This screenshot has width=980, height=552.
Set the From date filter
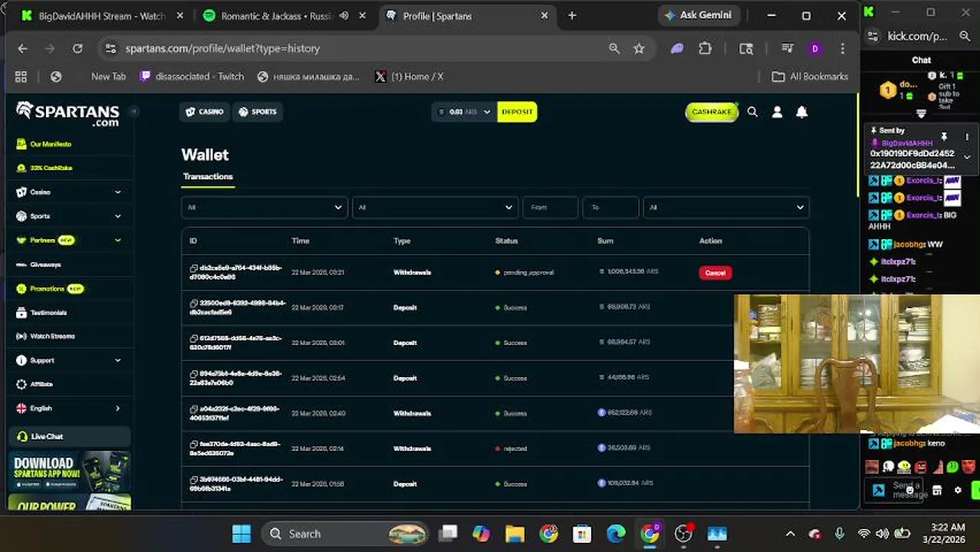pos(550,207)
